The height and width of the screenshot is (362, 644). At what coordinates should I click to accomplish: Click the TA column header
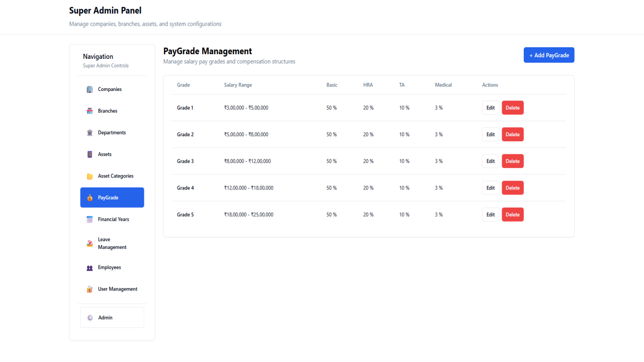(402, 85)
